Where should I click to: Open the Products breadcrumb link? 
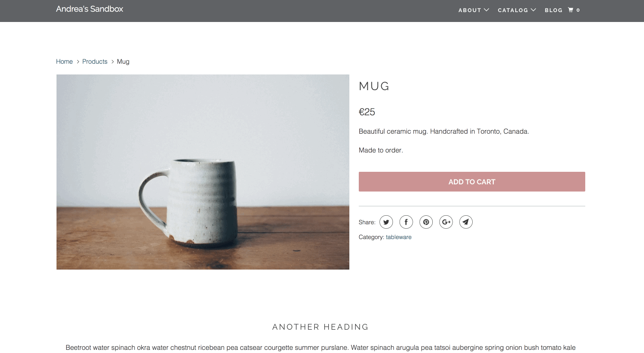coord(95,61)
